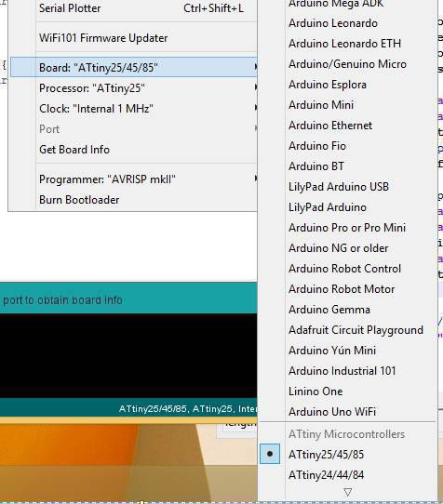Click the ATtiny25/45/85 status bar text

[x=188, y=409]
